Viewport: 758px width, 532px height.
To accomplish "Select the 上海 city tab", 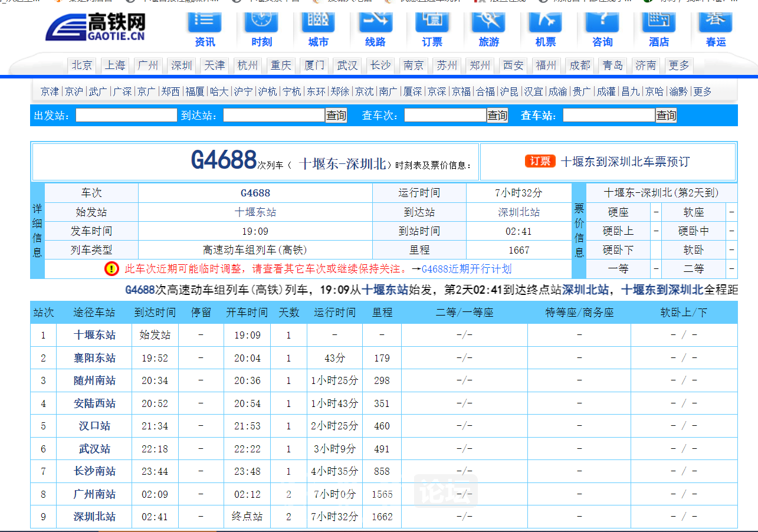I will click(116, 65).
